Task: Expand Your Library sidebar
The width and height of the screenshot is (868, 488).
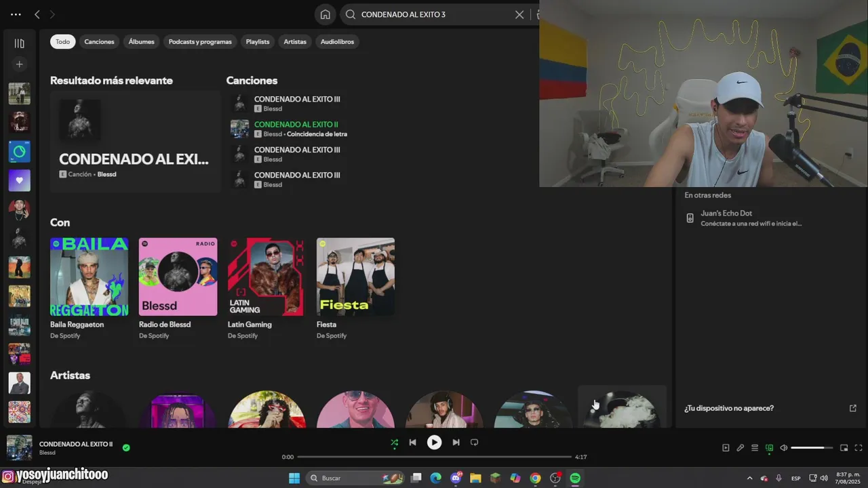Action: pyautogui.click(x=19, y=43)
